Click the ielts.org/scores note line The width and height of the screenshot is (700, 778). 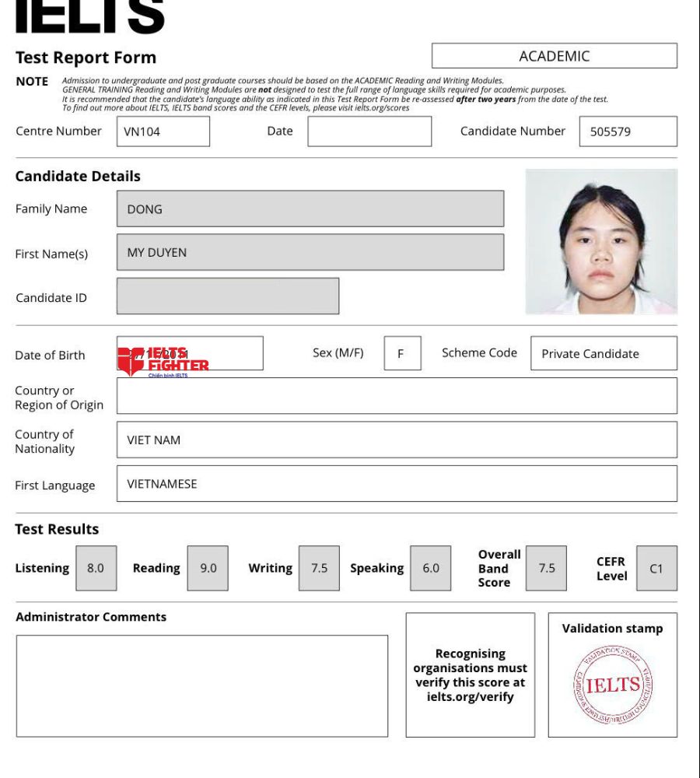point(236,107)
